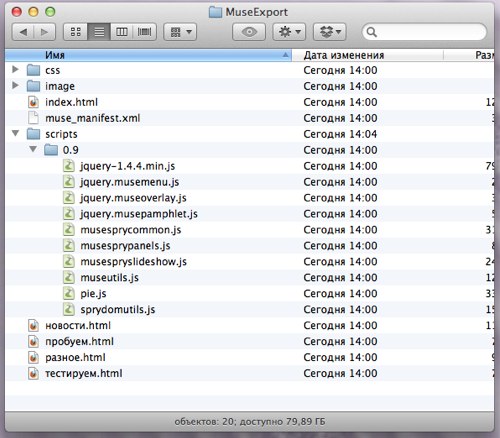500x438 pixels.
Task: Collapse the 0.9 folder triangle
Action: [33, 149]
